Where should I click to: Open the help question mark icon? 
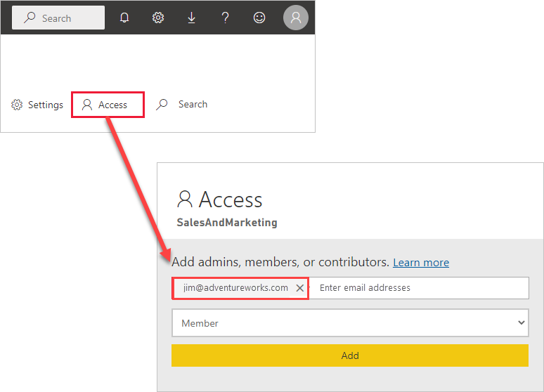click(x=226, y=18)
